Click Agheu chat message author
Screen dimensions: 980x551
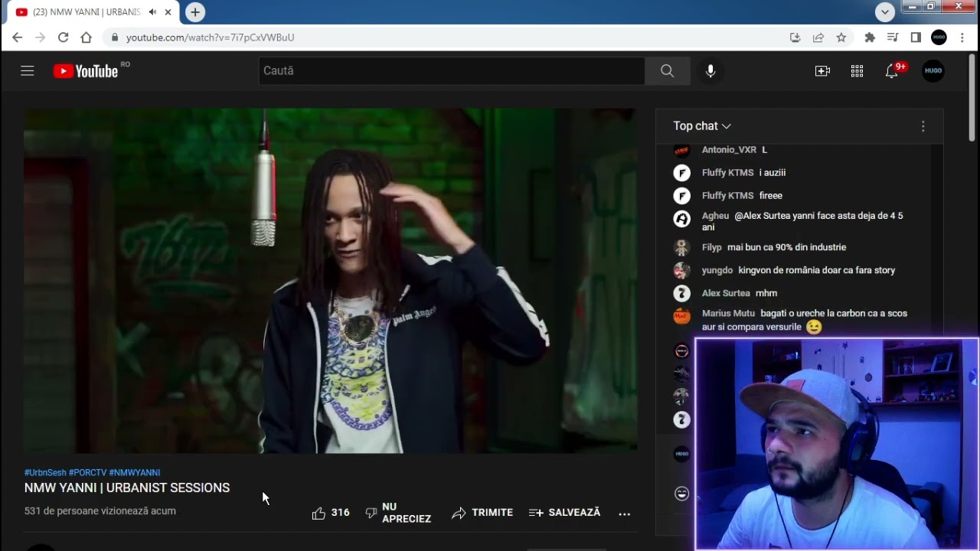(715, 216)
